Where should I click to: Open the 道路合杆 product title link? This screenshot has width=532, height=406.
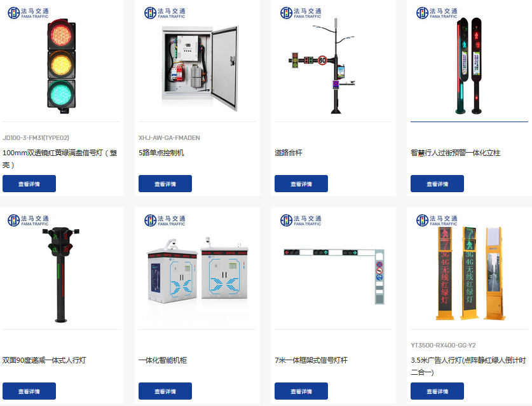tap(289, 153)
